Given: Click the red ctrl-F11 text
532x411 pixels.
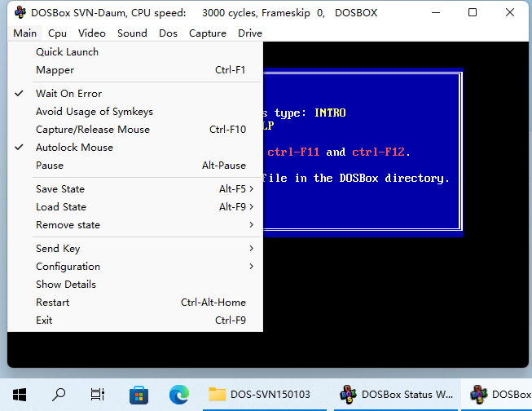Looking at the screenshot, I should click(x=293, y=152).
